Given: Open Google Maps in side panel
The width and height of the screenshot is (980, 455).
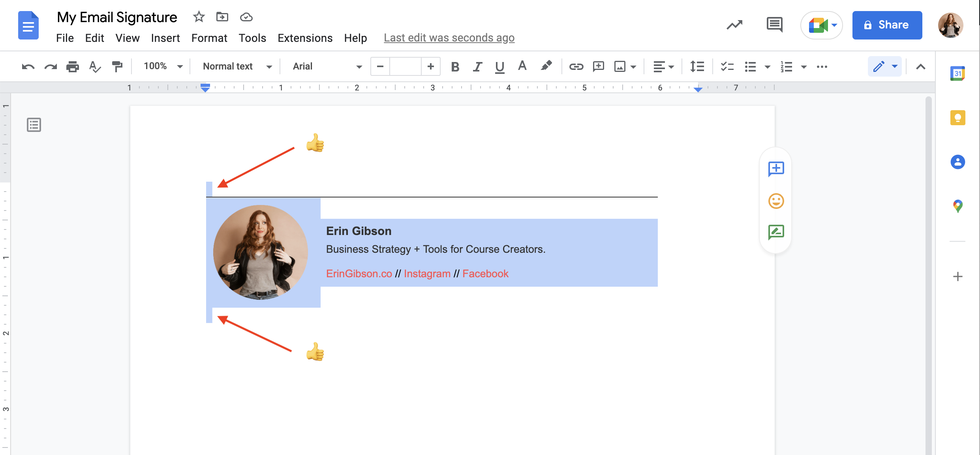Looking at the screenshot, I should [957, 206].
